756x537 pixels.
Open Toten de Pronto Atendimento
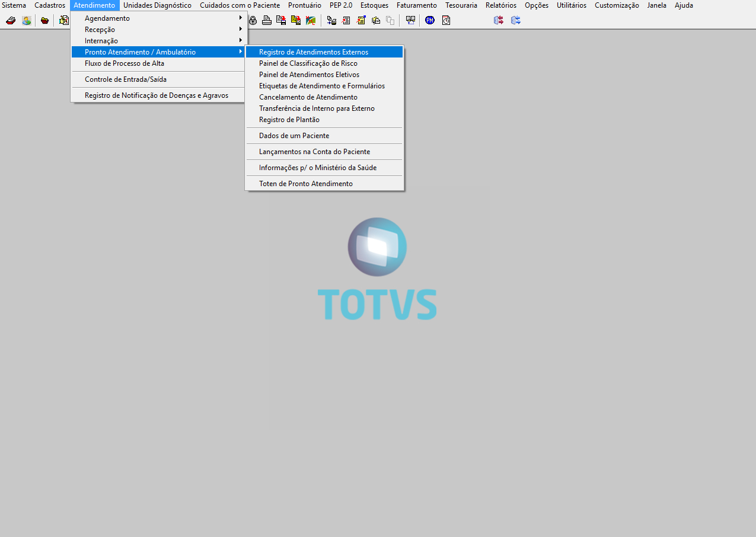324,184
